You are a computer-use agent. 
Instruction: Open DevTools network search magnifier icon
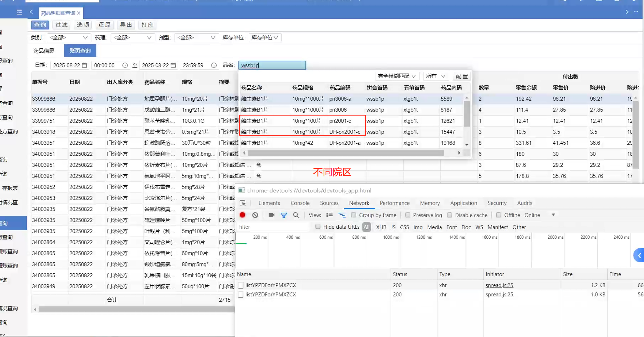coord(296,215)
